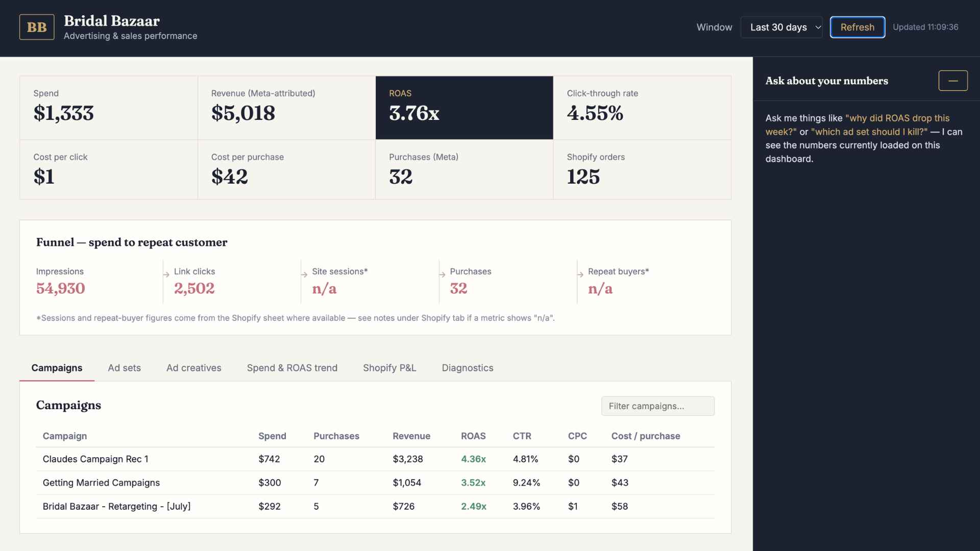980x551 pixels.
Task: Click the 4.36x ROAS value
Action: click(473, 459)
